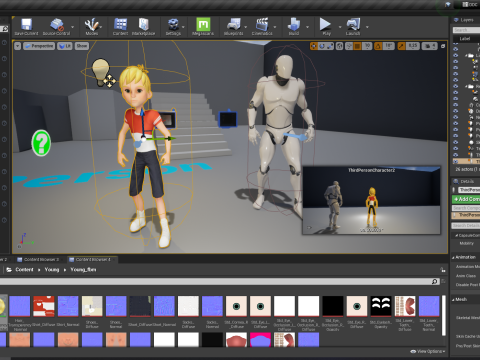This screenshot has height=360, width=480.
Task: Toggle world or local coordinate system
Action: 339,46
